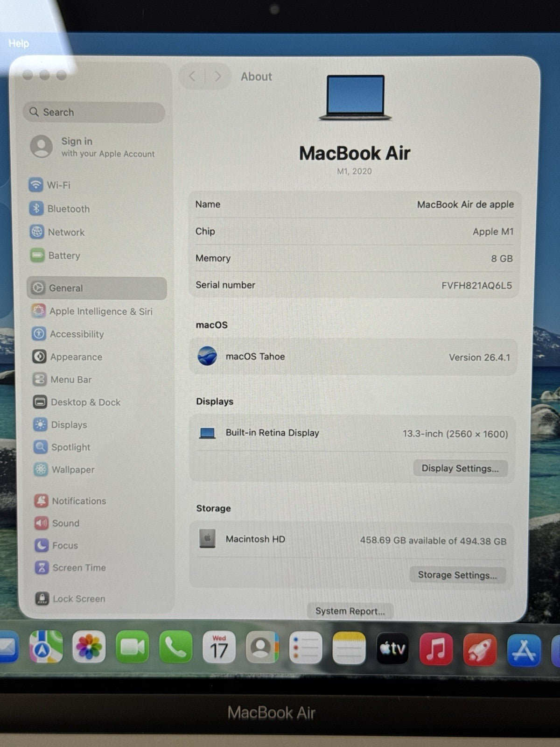Click the macOS Tahoe logo icon
The height and width of the screenshot is (747, 560).
[x=207, y=356]
